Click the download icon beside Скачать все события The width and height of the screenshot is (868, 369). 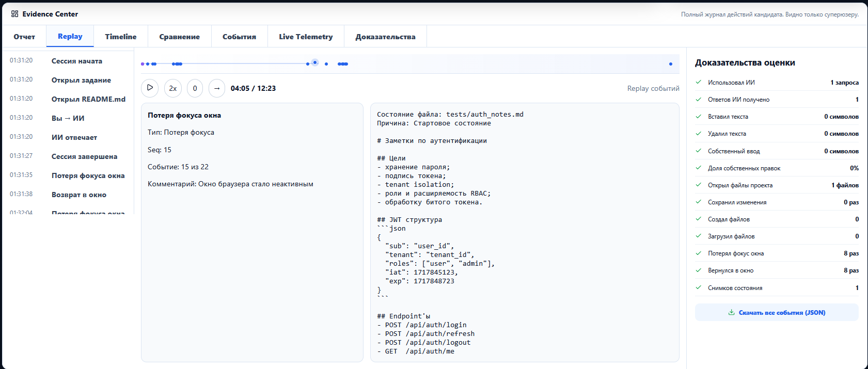click(x=731, y=312)
